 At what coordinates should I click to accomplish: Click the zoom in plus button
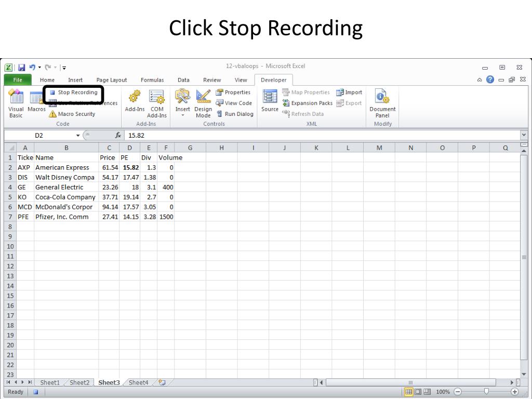pyautogui.click(x=515, y=392)
